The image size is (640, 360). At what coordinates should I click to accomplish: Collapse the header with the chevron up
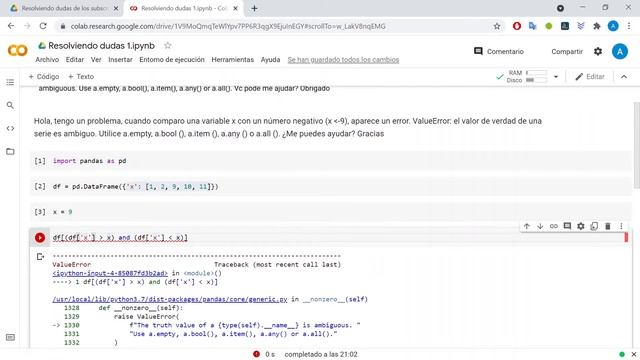[624, 77]
